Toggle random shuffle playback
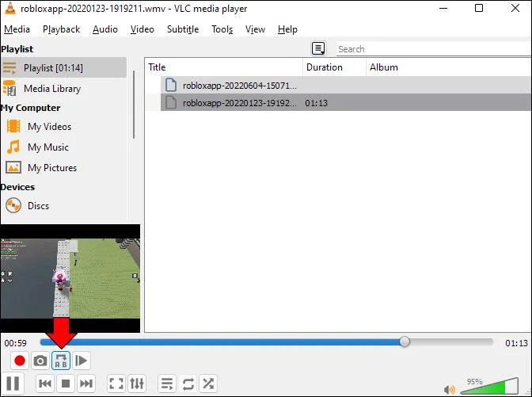 pos(208,384)
